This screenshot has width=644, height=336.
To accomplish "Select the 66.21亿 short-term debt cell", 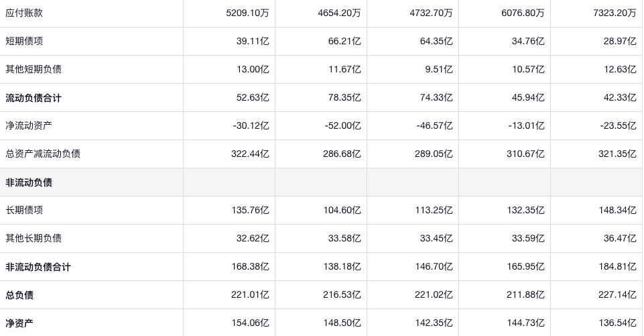I will (x=342, y=41).
